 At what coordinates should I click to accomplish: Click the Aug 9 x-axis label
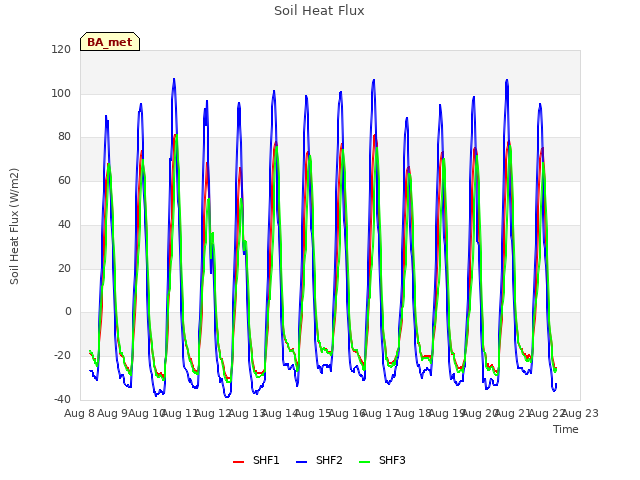coord(113,413)
